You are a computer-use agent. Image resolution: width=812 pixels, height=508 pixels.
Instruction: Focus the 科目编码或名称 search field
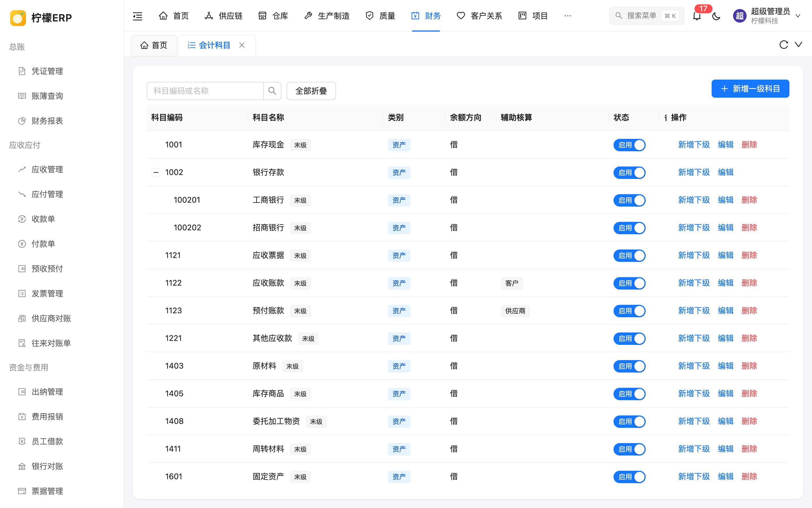(x=205, y=91)
